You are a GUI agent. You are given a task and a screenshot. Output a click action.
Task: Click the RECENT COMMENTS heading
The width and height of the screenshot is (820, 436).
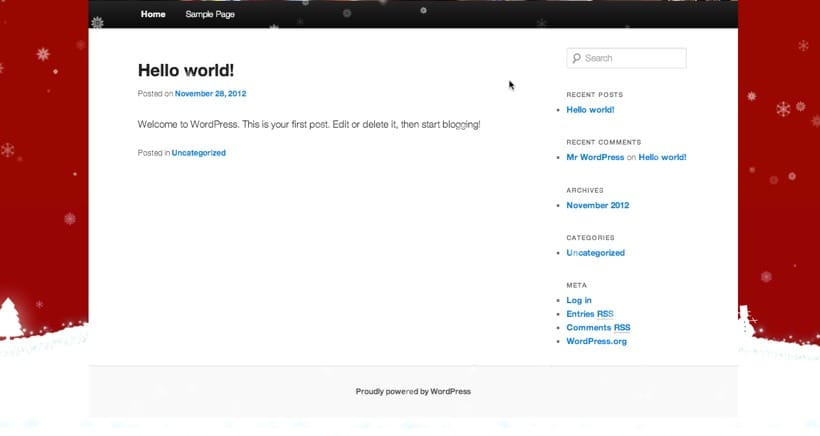pyautogui.click(x=603, y=142)
